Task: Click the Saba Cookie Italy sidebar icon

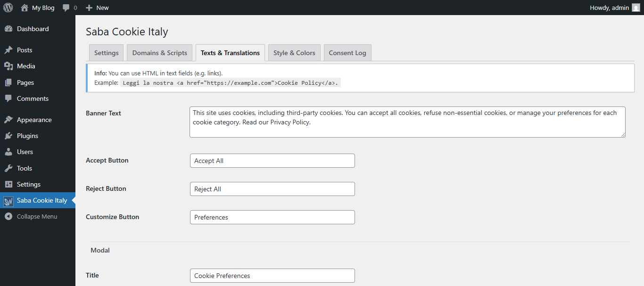Action: point(9,200)
